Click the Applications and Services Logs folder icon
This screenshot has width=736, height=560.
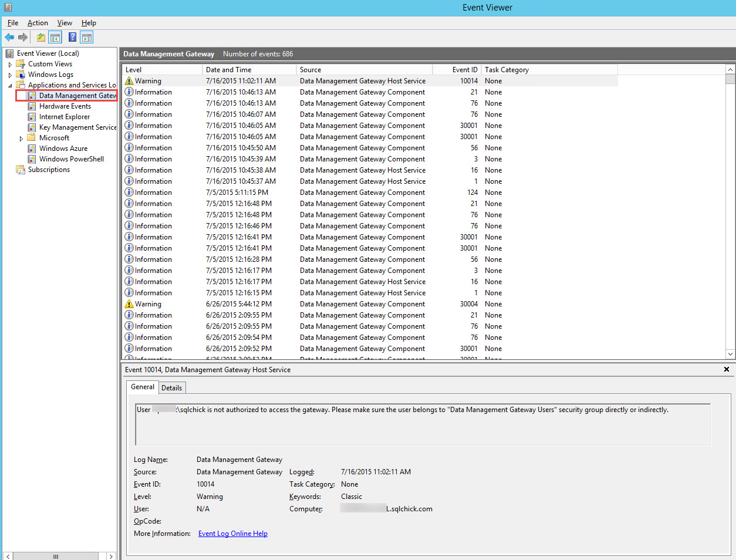[21, 85]
